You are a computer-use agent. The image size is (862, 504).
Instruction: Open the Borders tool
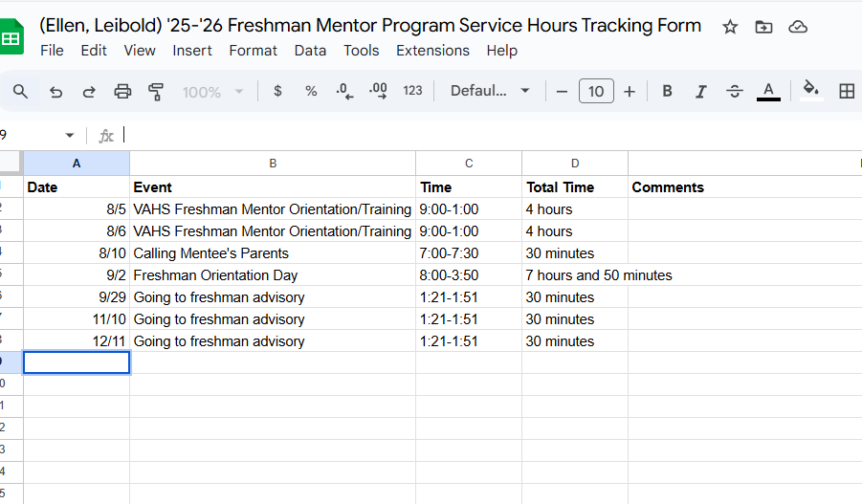(x=846, y=92)
